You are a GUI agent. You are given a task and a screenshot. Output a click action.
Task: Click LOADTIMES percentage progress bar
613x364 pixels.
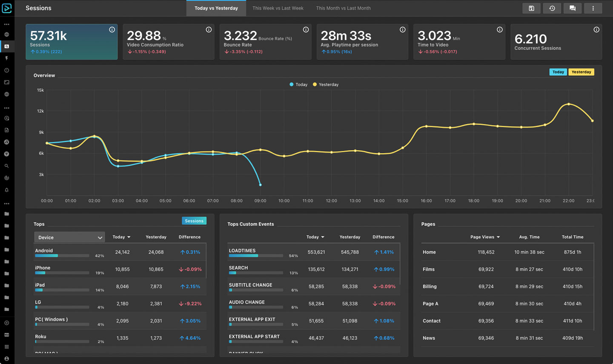click(256, 256)
